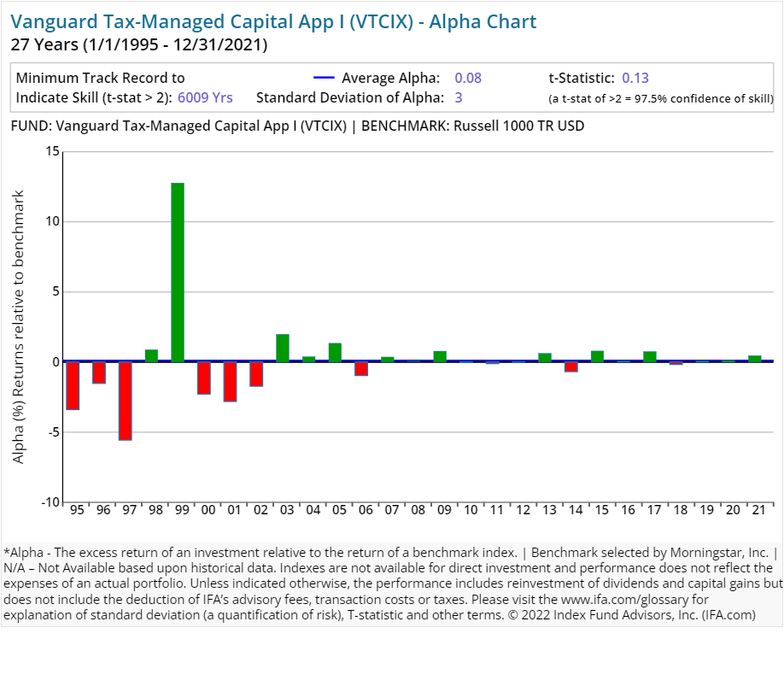The image size is (784, 692).
Task: Click the red 1996 alpha bar
Action: point(99,372)
